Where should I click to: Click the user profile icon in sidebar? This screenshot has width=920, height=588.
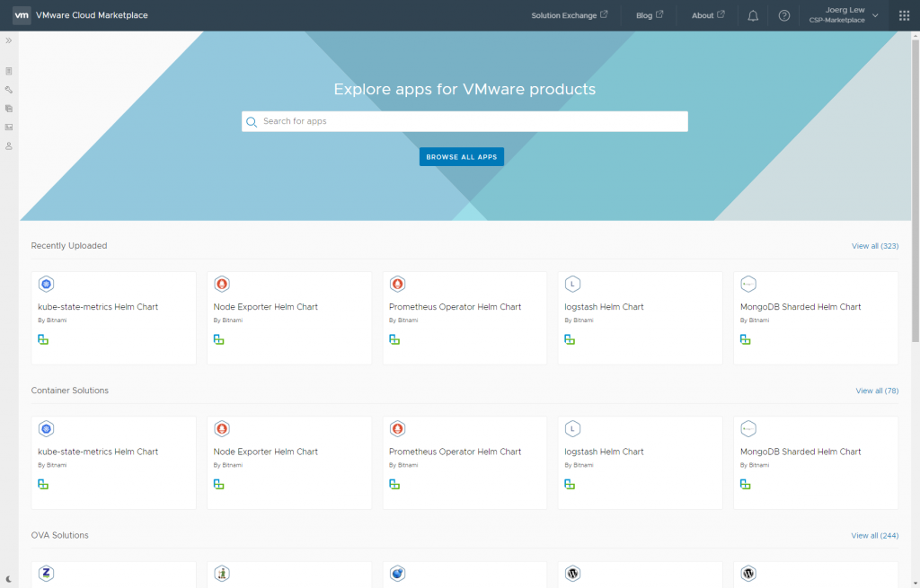(x=9, y=145)
